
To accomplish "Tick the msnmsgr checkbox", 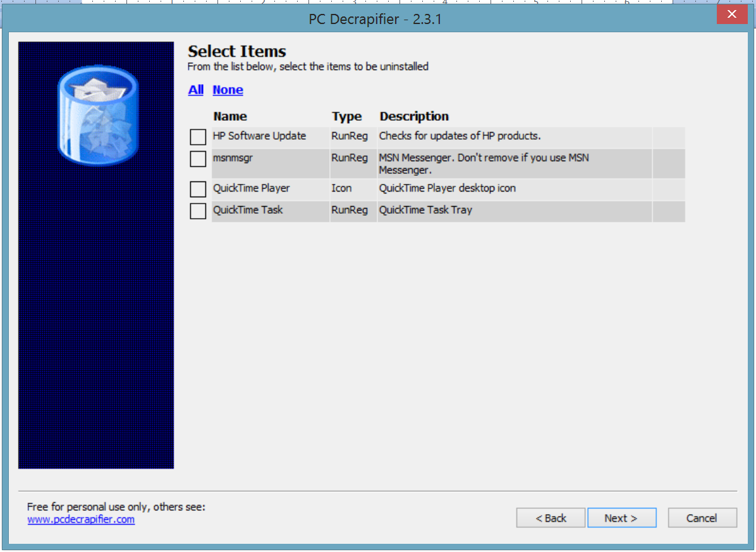I will tap(198, 159).
